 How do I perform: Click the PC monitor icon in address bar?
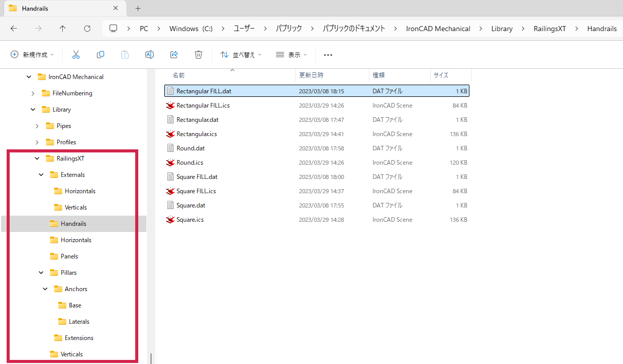coord(113,29)
